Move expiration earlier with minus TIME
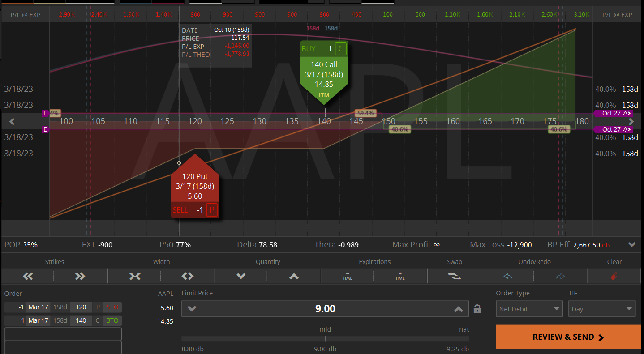The height and width of the screenshot is (354, 644). (x=348, y=276)
